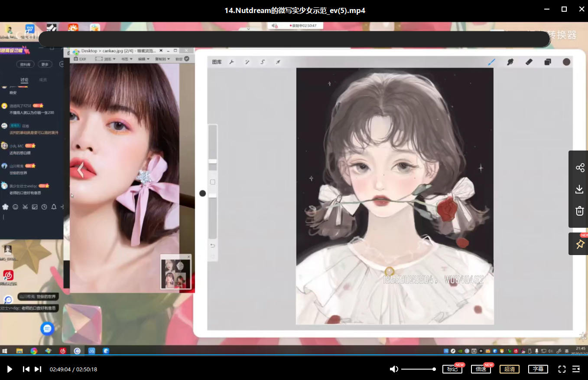Open the 标记 marker button
The height and width of the screenshot is (380, 588).
[x=452, y=369]
